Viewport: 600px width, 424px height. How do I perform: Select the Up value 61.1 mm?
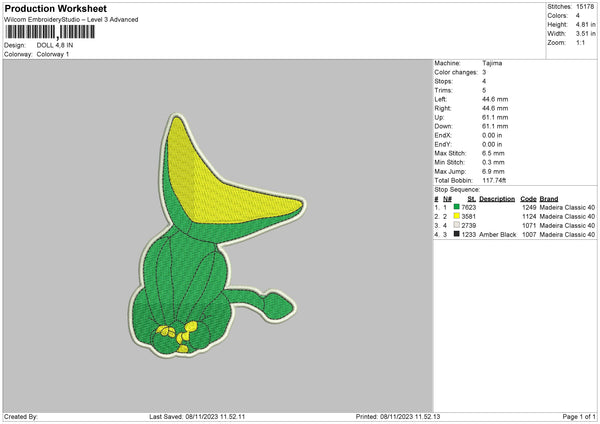click(495, 117)
